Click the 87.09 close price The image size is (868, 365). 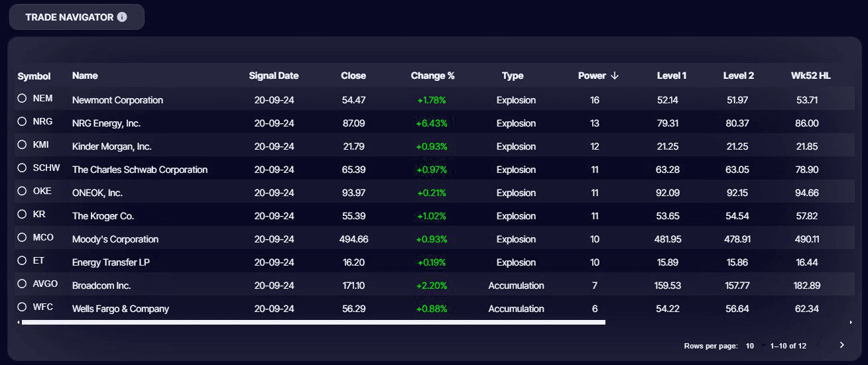click(x=353, y=123)
